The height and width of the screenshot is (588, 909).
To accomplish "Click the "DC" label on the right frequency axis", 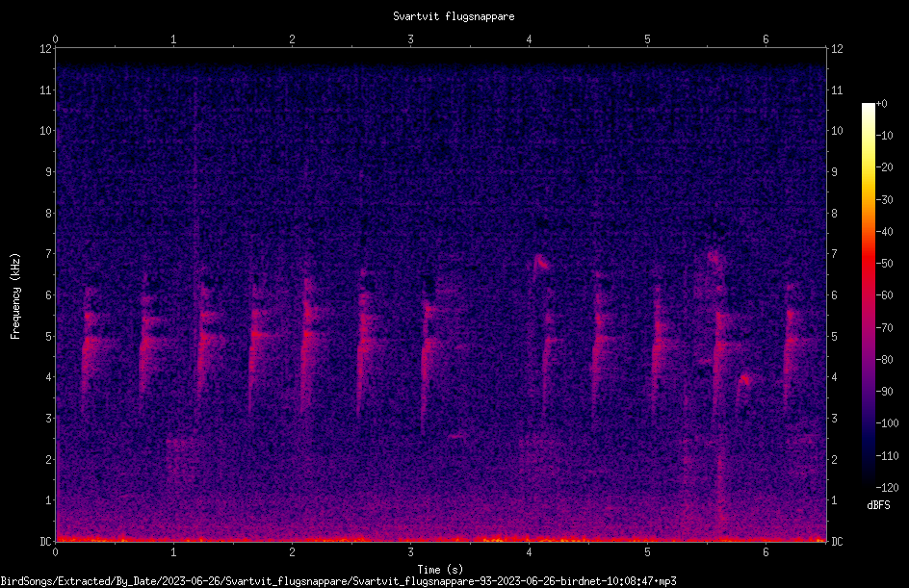I will click(837, 542).
